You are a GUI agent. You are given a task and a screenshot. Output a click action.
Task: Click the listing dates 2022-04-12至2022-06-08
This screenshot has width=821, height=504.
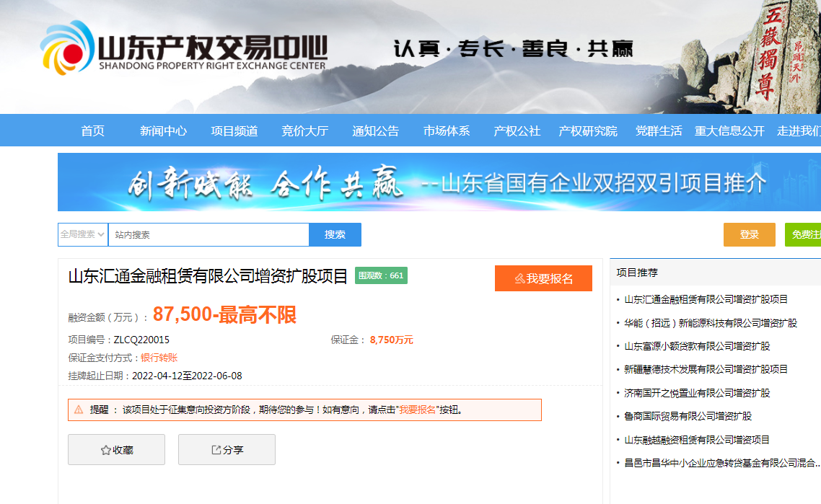point(187,376)
